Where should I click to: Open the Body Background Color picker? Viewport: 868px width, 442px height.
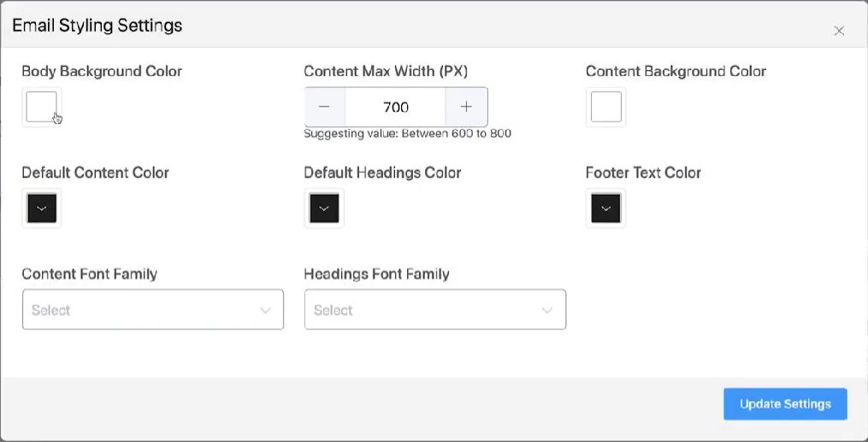(x=41, y=107)
